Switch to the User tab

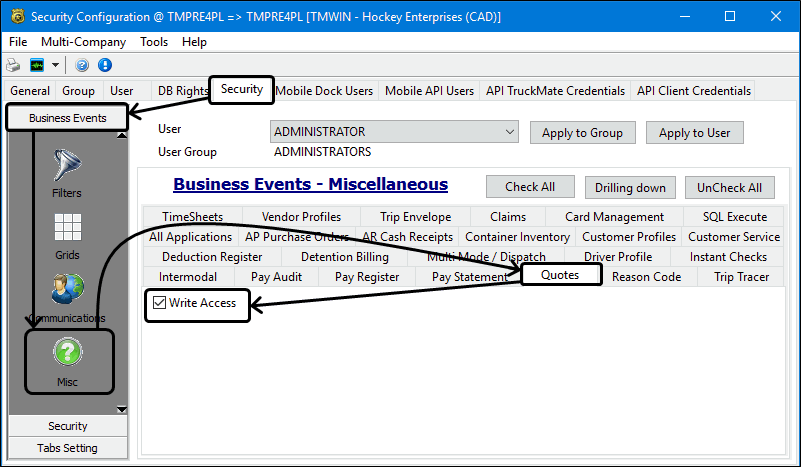pyautogui.click(x=122, y=91)
